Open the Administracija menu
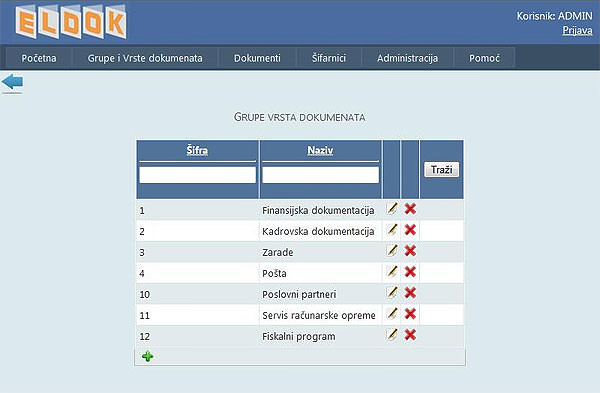The image size is (600, 393). tap(408, 58)
